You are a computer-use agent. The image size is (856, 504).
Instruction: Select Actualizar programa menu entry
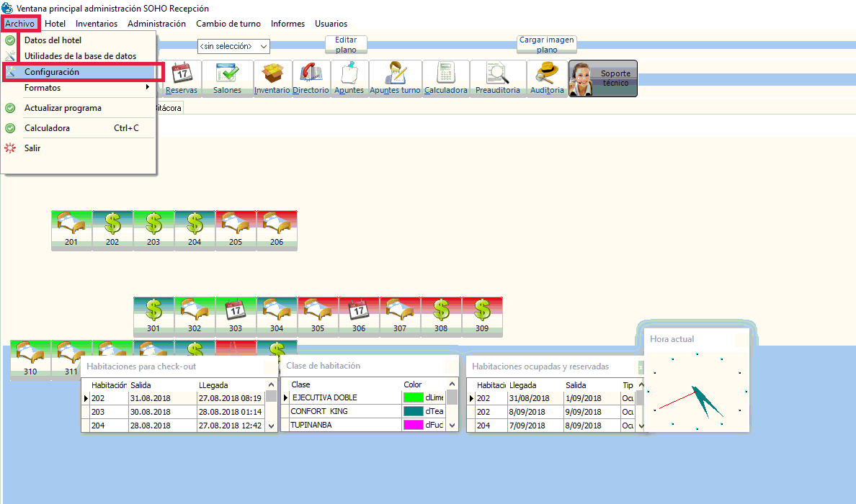pyautogui.click(x=63, y=108)
